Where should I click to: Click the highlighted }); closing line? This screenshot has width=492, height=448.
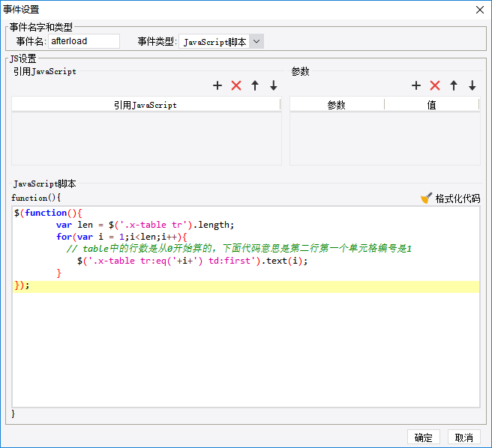pos(246,285)
